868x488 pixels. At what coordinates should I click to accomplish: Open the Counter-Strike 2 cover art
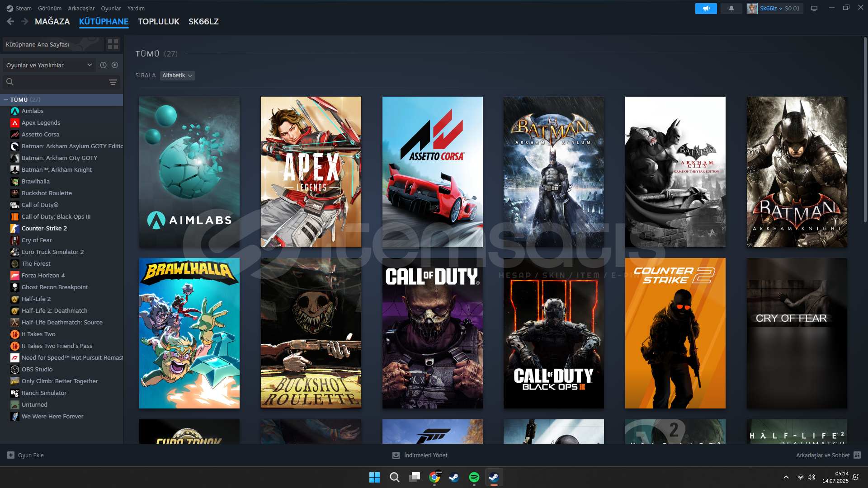pyautogui.click(x=675, y=333)
